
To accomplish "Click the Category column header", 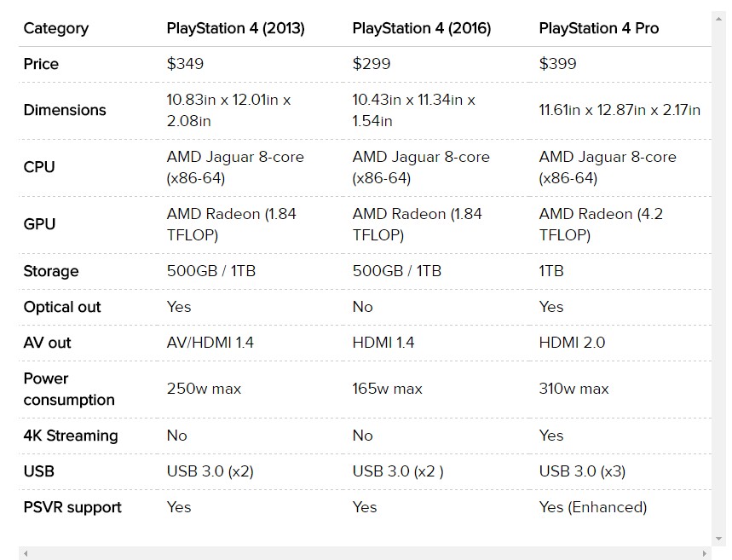I will pyautogui.click(x=55, y=28).
